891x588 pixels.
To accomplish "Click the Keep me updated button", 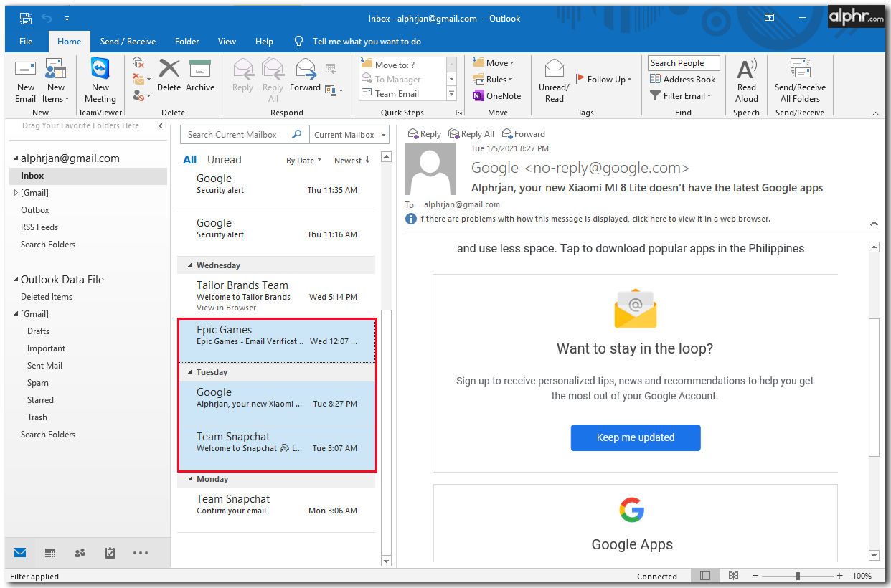I will click(636, 437).
